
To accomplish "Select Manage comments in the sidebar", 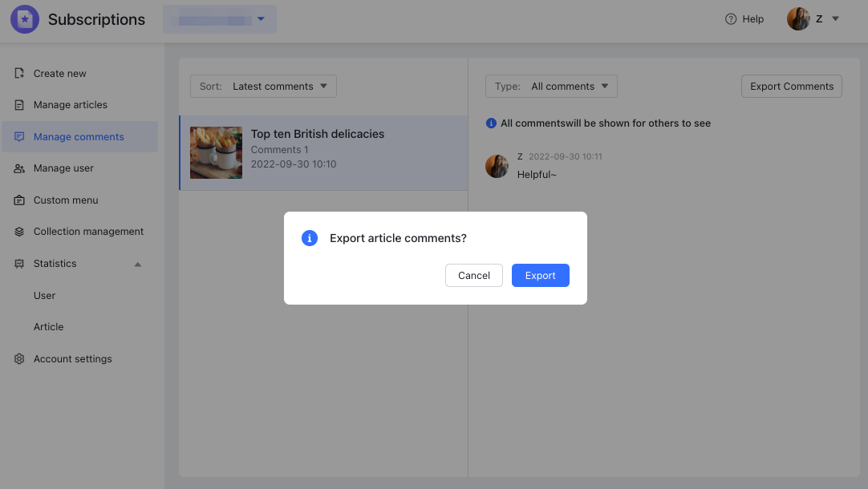I will tap(79, 137).
